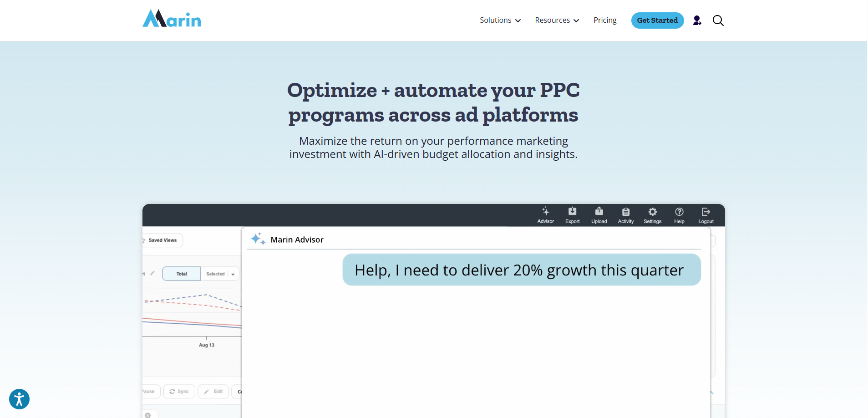
Task: Click the Edit button
Action: [213, 392]
